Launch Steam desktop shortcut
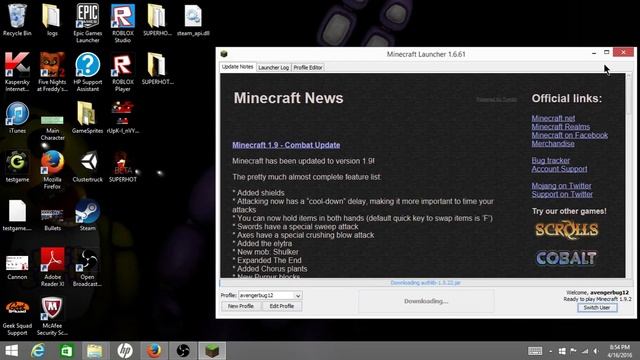The width and height of the screenshot is (640, 360). coord(87,215)
